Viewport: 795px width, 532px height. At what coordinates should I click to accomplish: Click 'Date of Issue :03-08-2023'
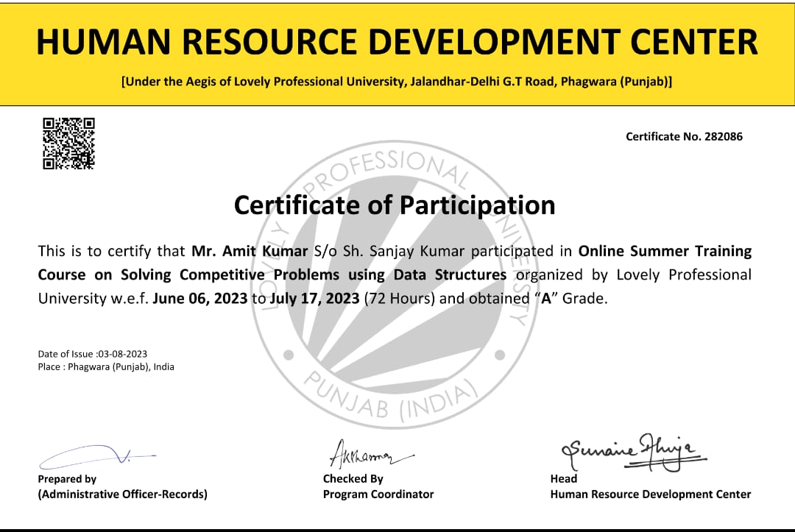pos(92,354)
